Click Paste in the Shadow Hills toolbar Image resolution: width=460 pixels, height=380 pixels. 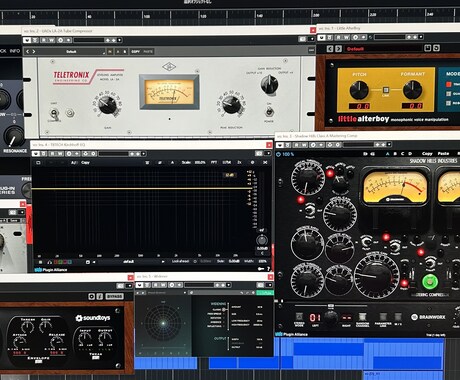pos(443,154)
